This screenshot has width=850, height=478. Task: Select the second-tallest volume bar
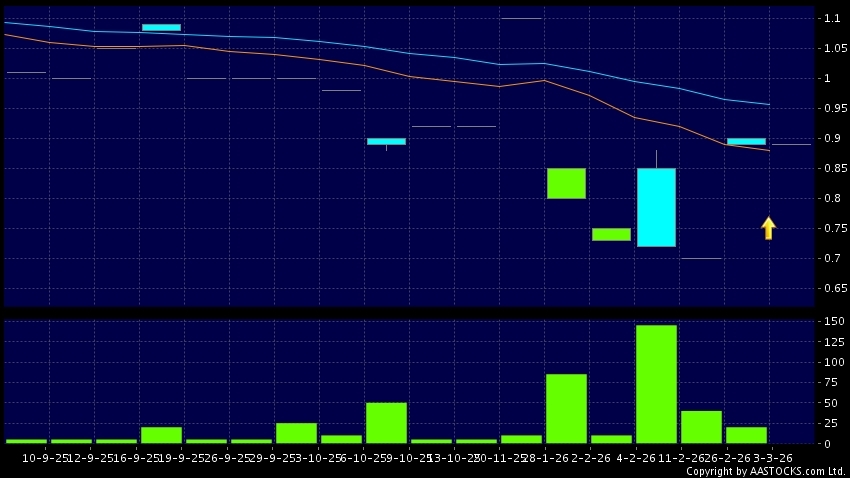[x=566, y=408]
